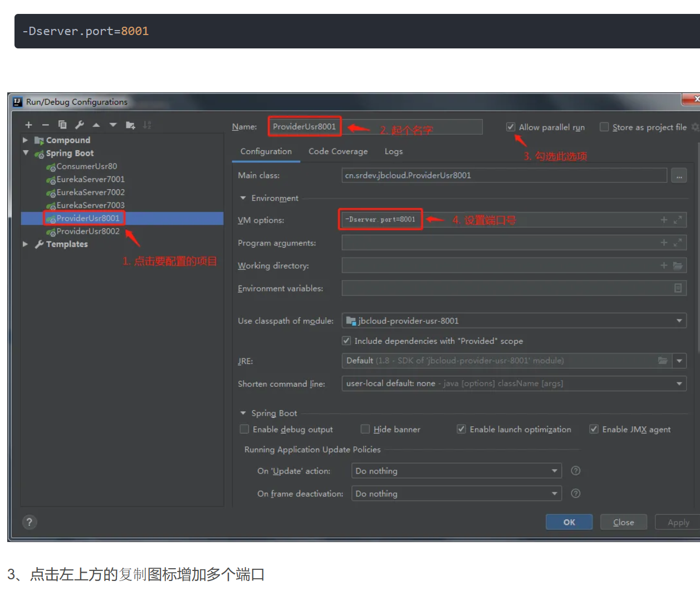Open the Logs tab

(x=393, y=151)
